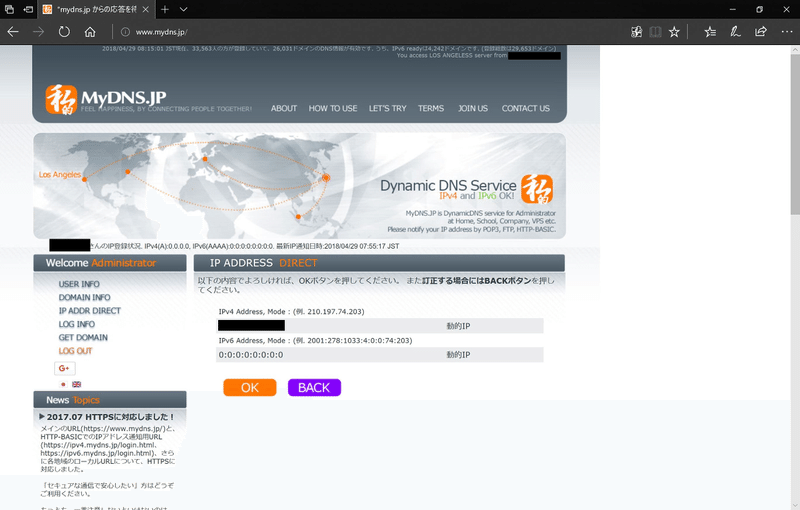This screenshot has height=510, width=800.
Task: Reload the page with refresh icon
Action: pos(64,32)
